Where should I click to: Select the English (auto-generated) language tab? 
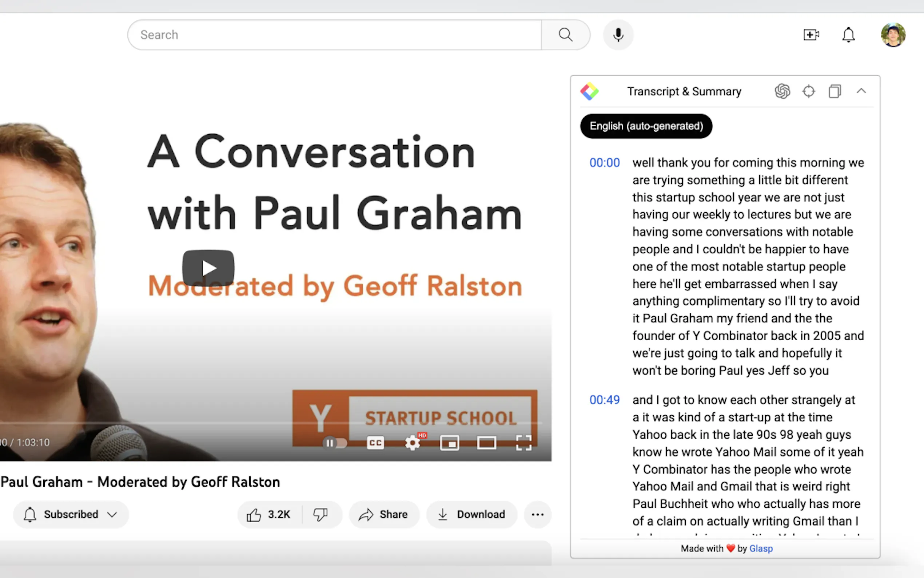click(646, 126)
